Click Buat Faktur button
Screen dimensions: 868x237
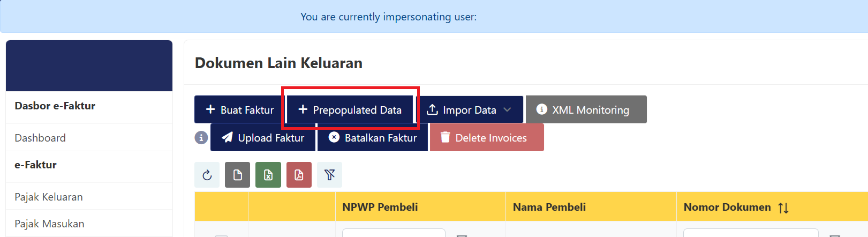pyautogui.click(x=239, y=110)
